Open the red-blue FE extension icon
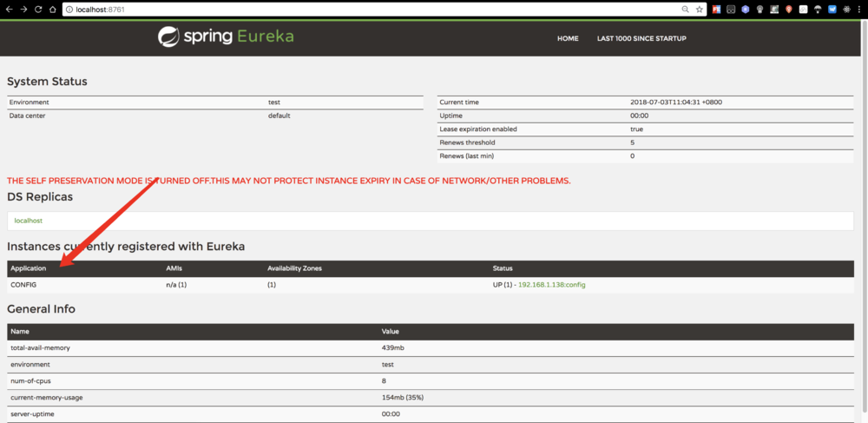 [716, 10]
